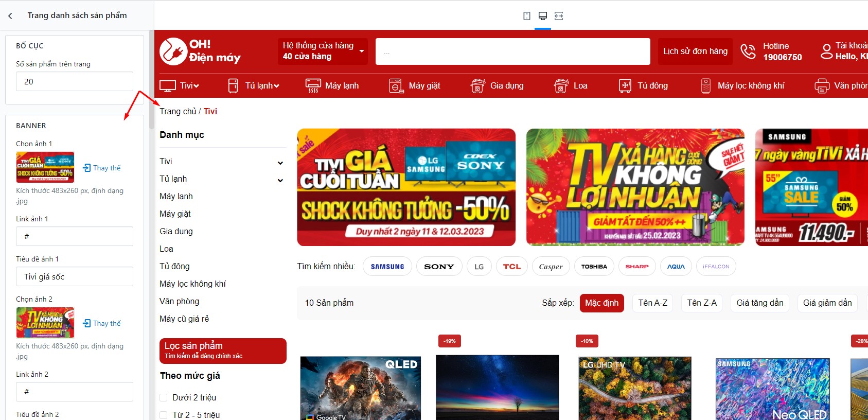Viewport: 868px width, 420px height.
Task: Switch preview to full-width view
Action: tap(559, 16)
